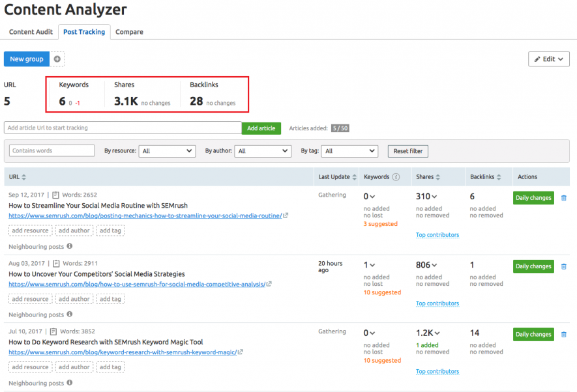Delete the Keyword Magic Tool article

[563, 334]
